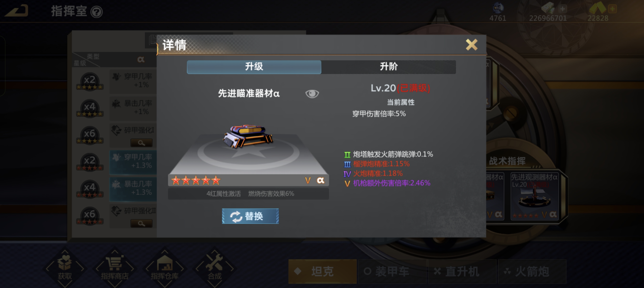Close the 详情 dialog with the X
Image resolution: width=644 pixels, height=288 pixels.
pos(472,45)
